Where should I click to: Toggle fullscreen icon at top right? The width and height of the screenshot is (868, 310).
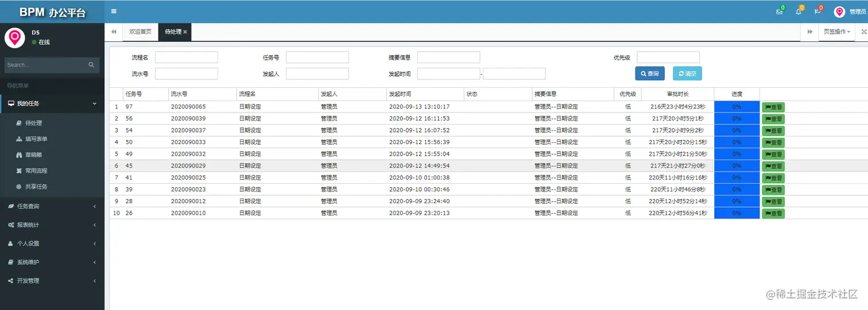(x=864, y=32)
